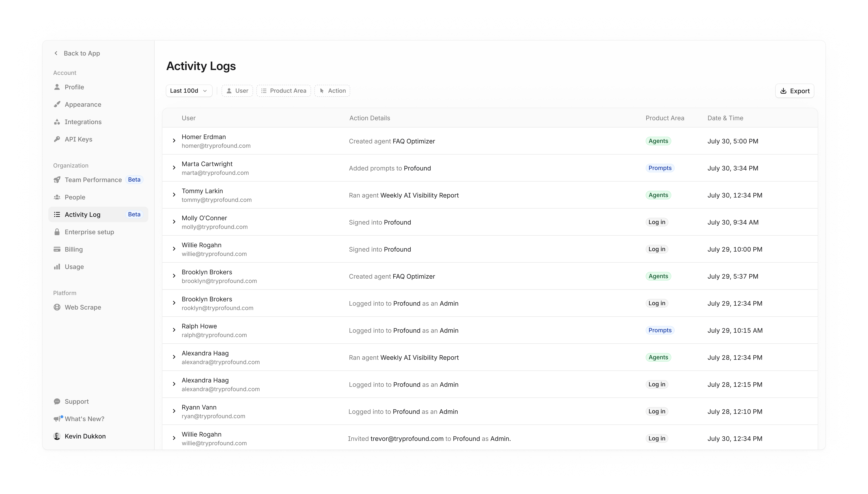
Task: Click the Prompts tag on Marta Cartwright's row
Action: 660,168
